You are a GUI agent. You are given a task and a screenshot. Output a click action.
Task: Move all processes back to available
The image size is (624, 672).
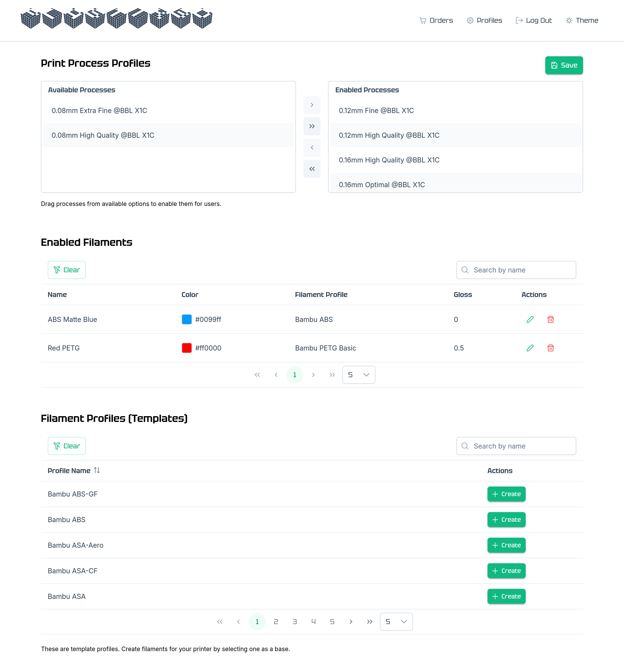[312, 169]
